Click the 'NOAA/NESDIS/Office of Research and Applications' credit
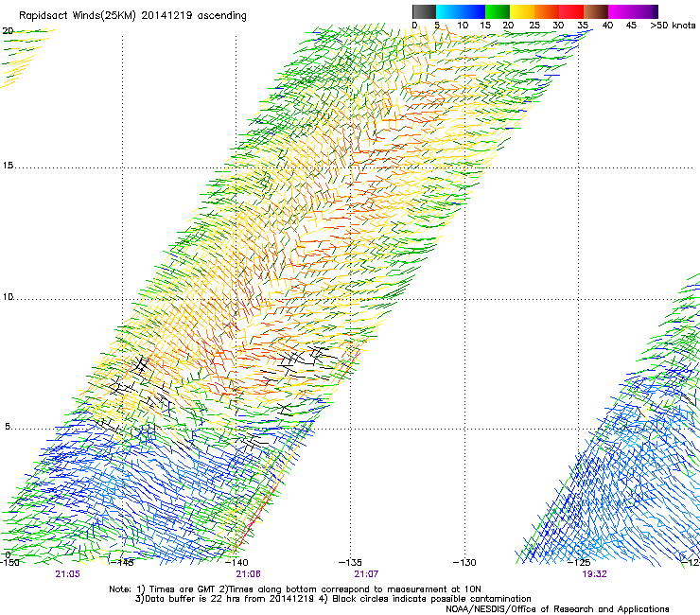Image resolution: width=700 pixels, height=615 pixels. click(557, 609)
